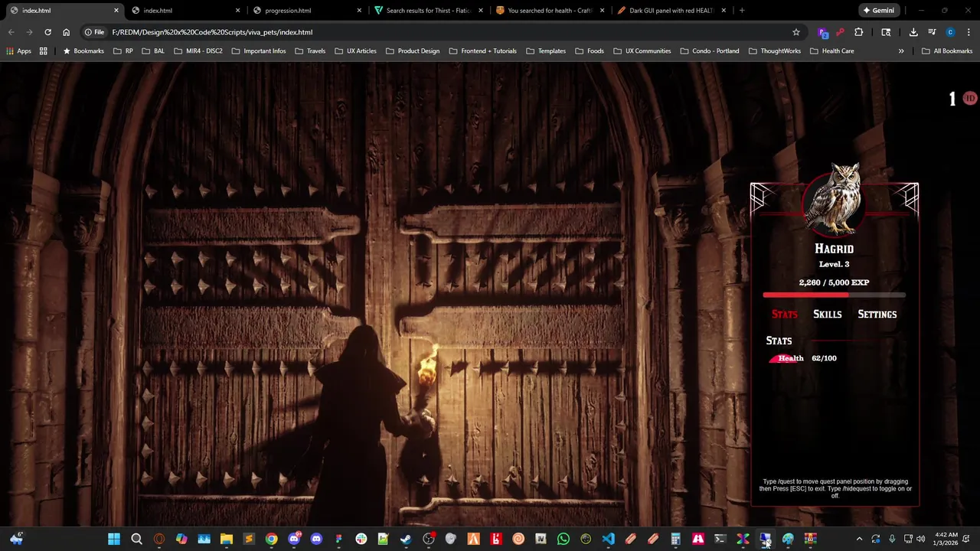Click the 62/100 health value
Screen dimensions: 980x551
pos(824,358)
